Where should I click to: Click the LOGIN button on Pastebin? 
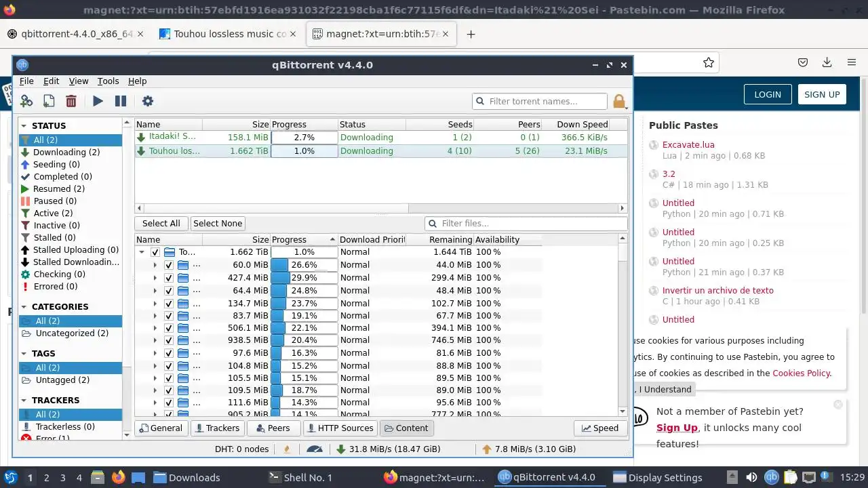[768, 94]
